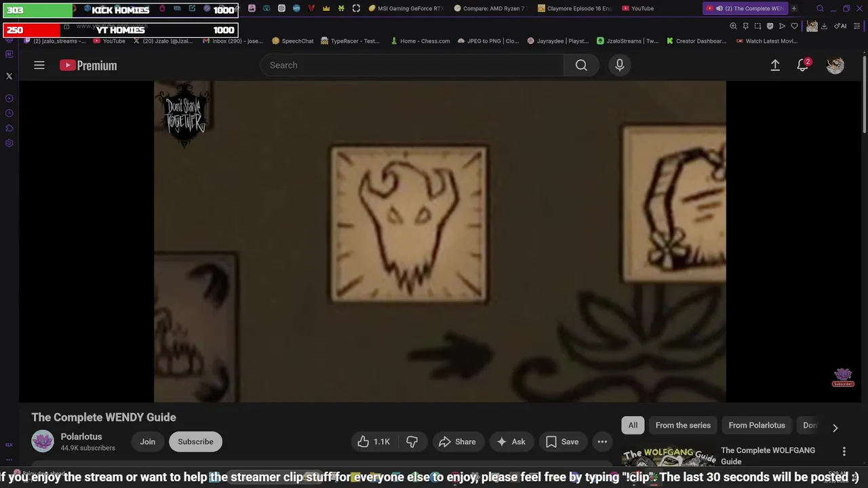Open browser downloads icon

point(824,26)
